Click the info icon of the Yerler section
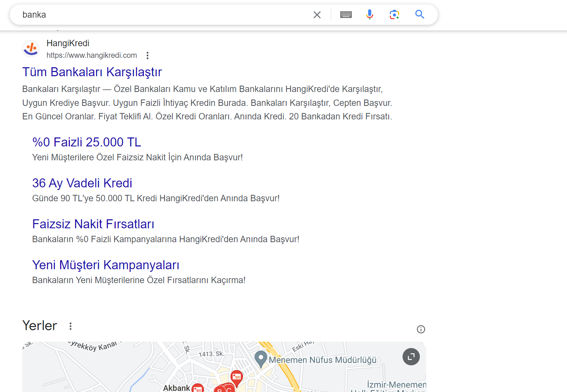Image resolution: width=567 pixels, height=392 pixels. point(421,329)
